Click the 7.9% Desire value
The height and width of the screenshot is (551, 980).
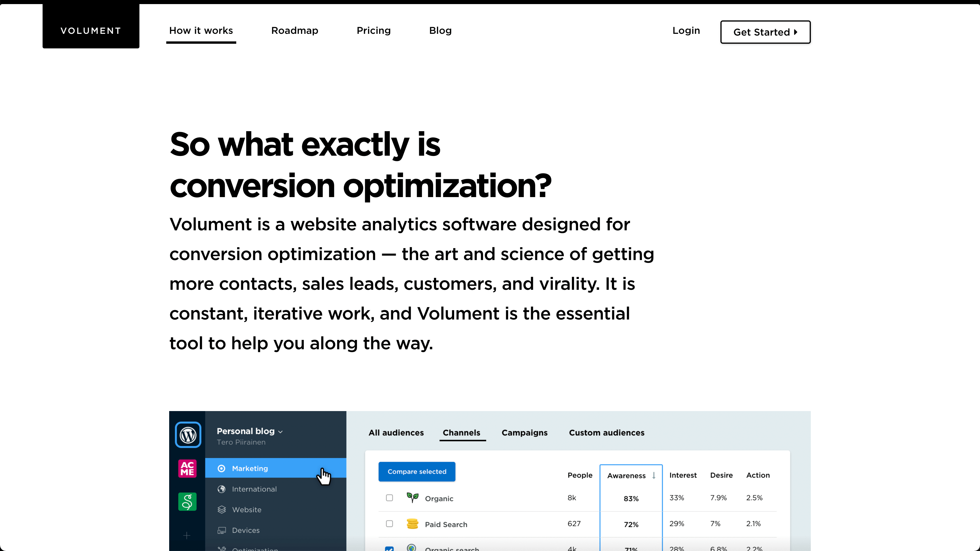coord(718,498)
